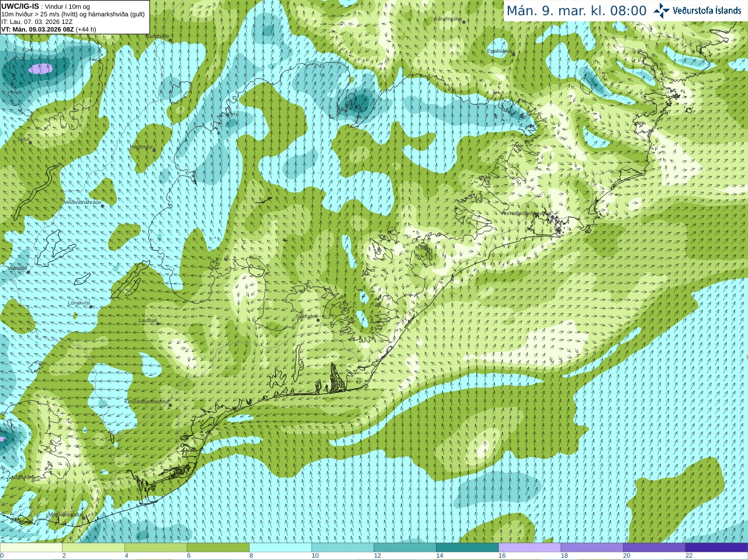Click the 16–18 m/s lavender legend swatch
Viewport: 748px width, 560px height.
coord(529,548)
